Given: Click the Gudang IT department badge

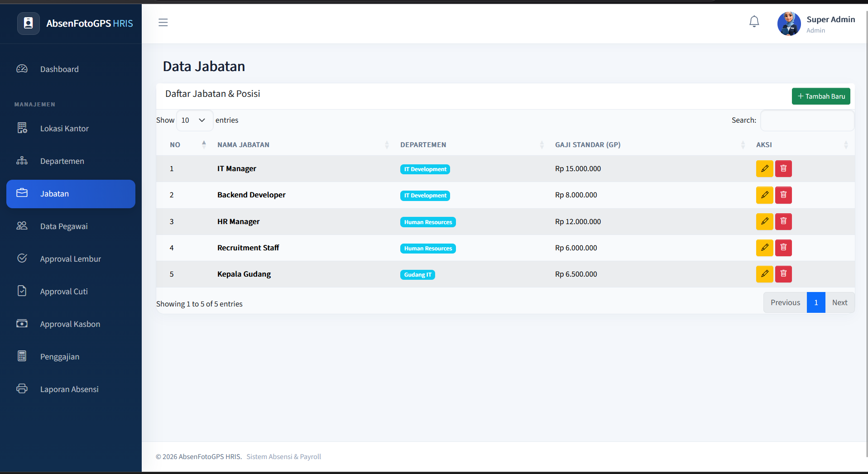Looking at the screenshot, I should [417, 275].
